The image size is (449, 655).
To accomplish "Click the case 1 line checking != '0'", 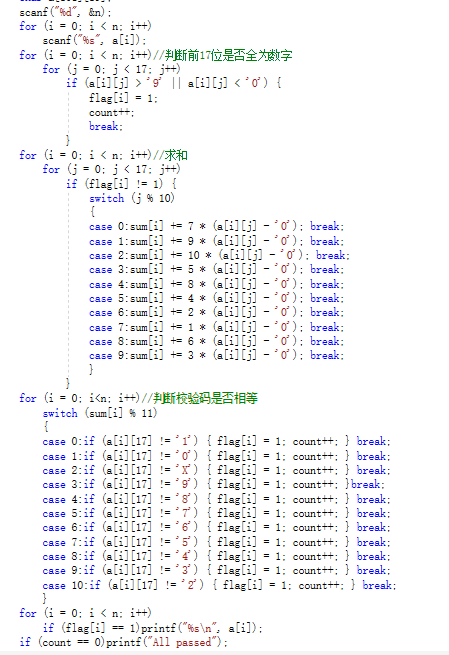I will tap(216, 457).
